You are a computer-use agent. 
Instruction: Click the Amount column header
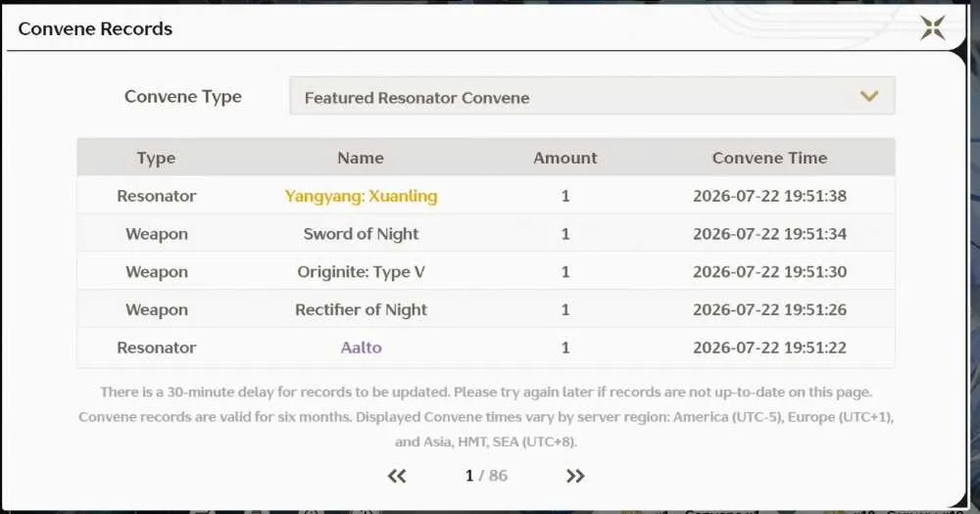[x=565, y=158]
